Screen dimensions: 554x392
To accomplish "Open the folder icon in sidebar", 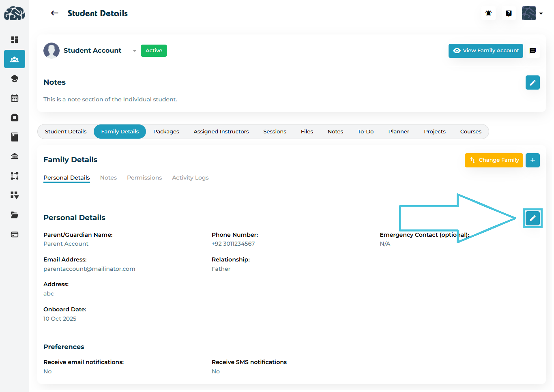I will [x=15, y=215].
